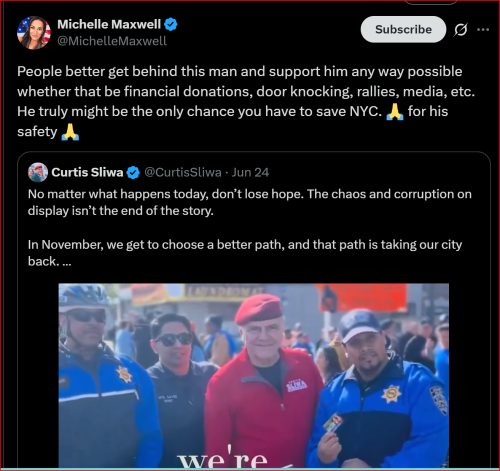The height and width of the screenshot is (471, 500).
Task: Open Curtis Sliwa display name link
Action: coord(87,172)
